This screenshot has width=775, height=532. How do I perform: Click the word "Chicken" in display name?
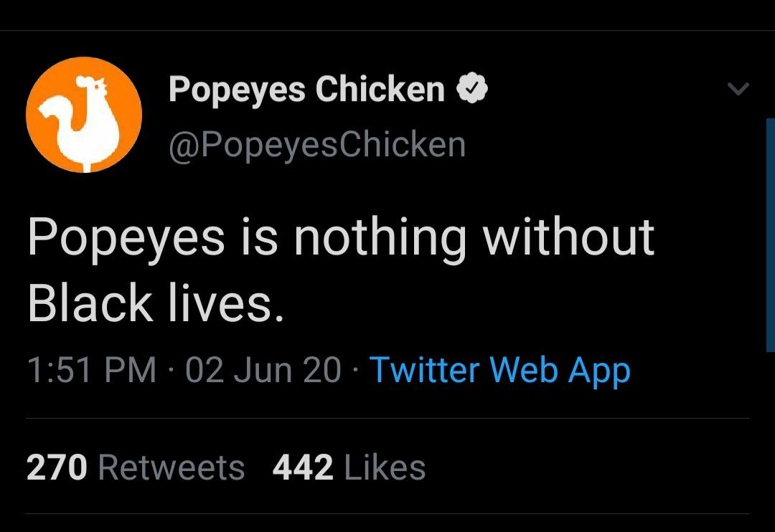380,90
